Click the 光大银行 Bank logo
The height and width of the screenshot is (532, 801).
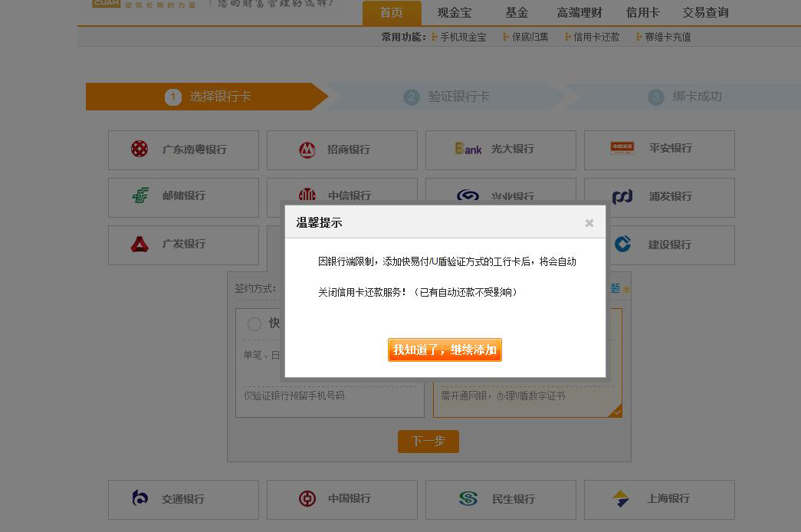coord(468,149)
